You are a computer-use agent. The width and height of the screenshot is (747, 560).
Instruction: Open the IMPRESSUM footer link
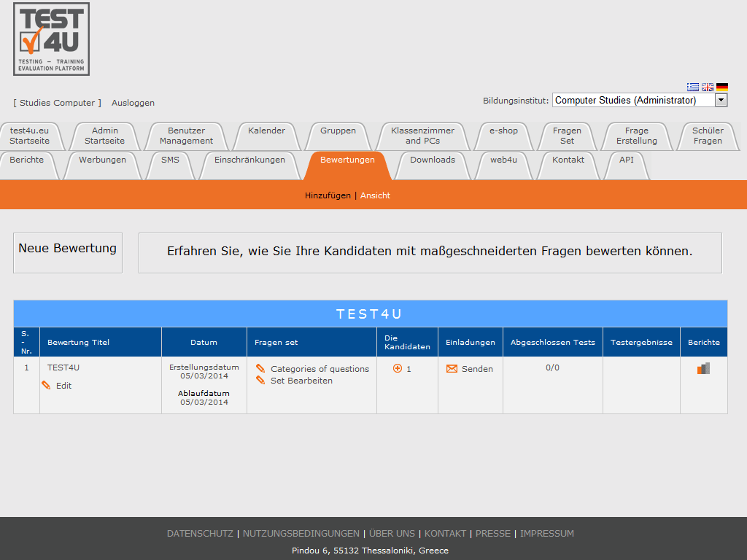[547, 533]
